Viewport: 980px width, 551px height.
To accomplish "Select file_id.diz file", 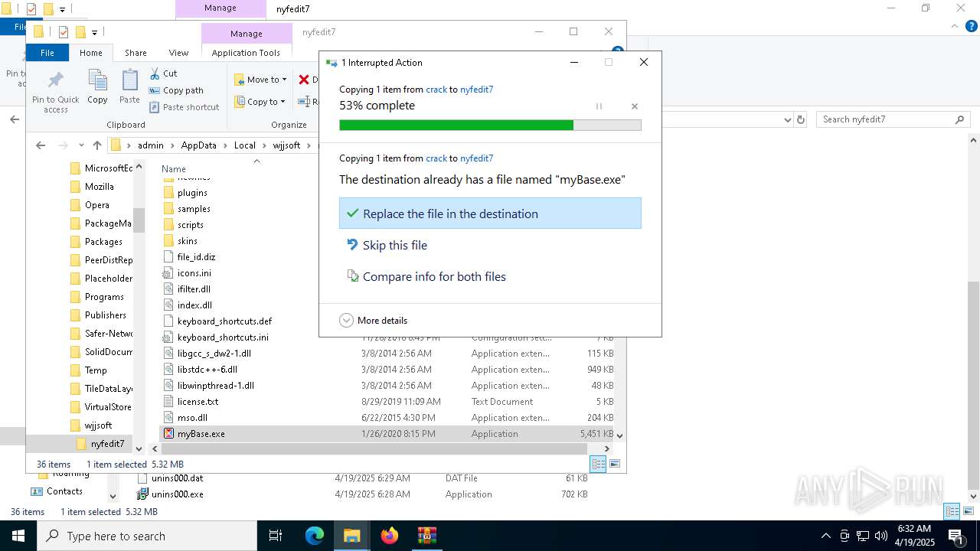I will 196,257.
